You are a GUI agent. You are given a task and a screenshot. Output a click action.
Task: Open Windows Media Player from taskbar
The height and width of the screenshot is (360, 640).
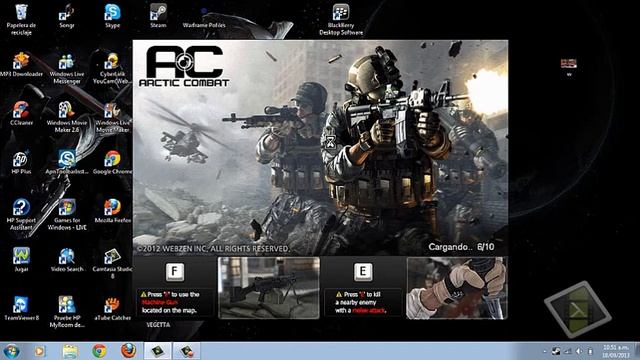40,351
